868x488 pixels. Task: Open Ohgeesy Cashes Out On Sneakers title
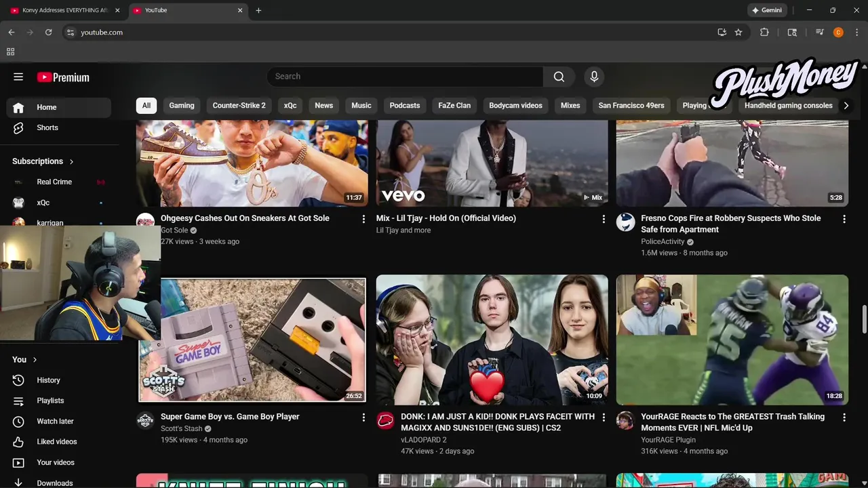tap(245, 218)
